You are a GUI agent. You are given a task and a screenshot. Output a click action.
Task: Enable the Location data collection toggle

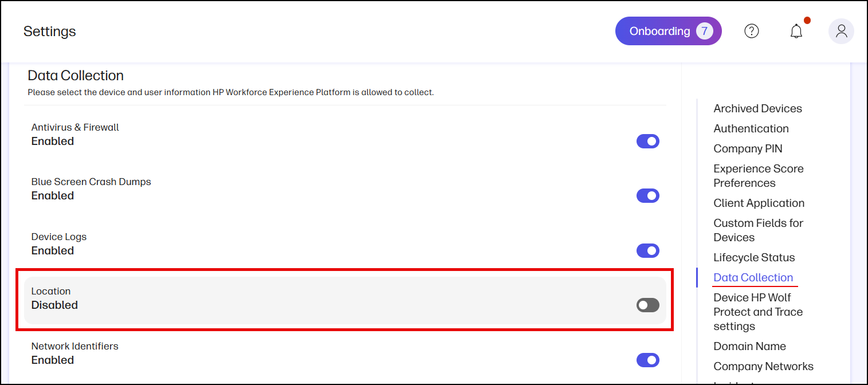point(647,305)
